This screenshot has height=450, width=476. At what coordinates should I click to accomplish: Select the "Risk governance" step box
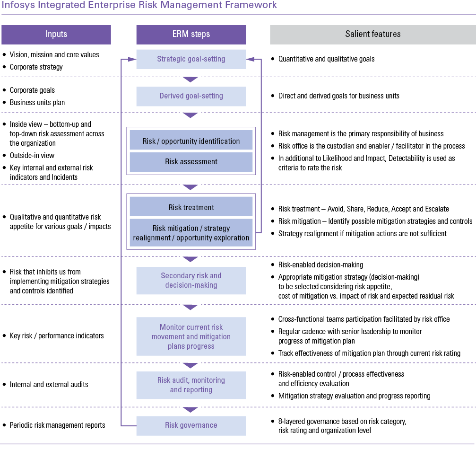[191, 426]
